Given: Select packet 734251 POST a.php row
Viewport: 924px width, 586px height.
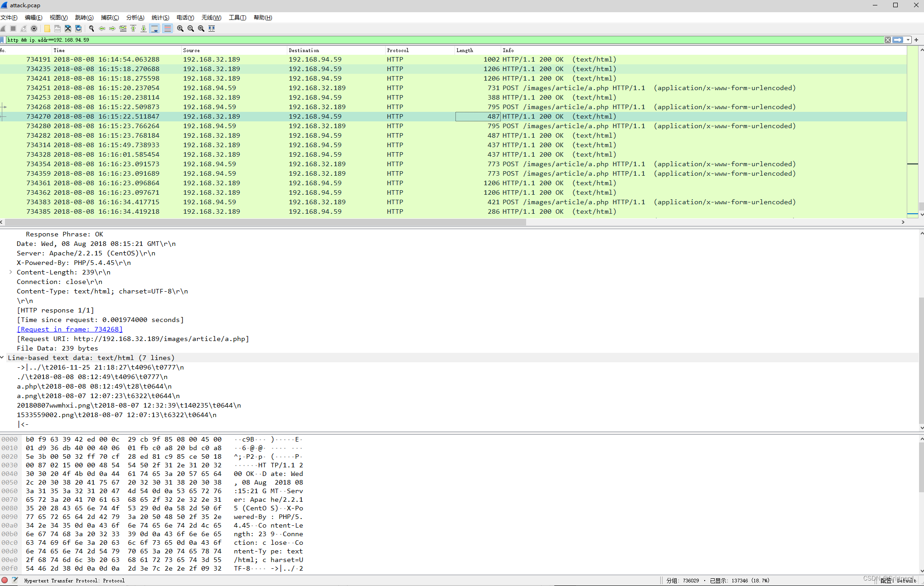Looking at the screenshot, I should (x=453, y=88).
